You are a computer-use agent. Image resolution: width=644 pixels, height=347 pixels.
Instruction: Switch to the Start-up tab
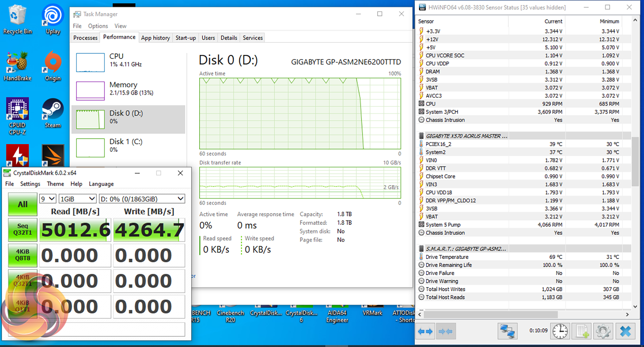coord(186,38)
